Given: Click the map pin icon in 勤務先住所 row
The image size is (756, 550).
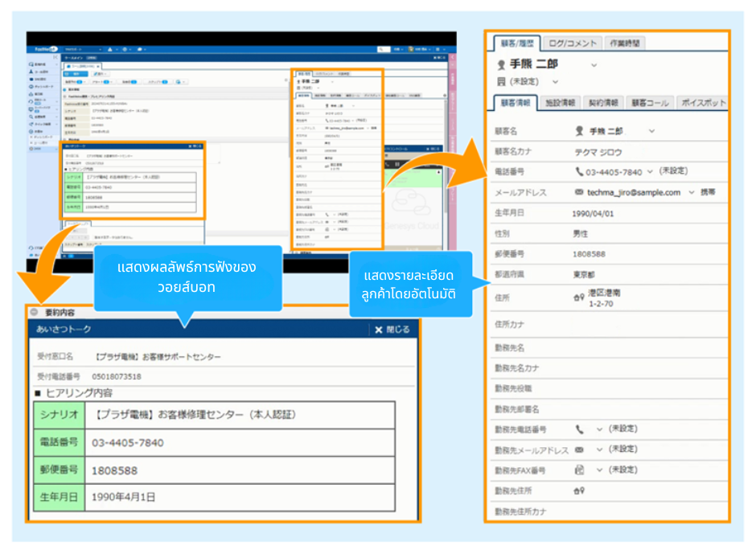Looking at the screenshot, I should click(x=578, y=490).
